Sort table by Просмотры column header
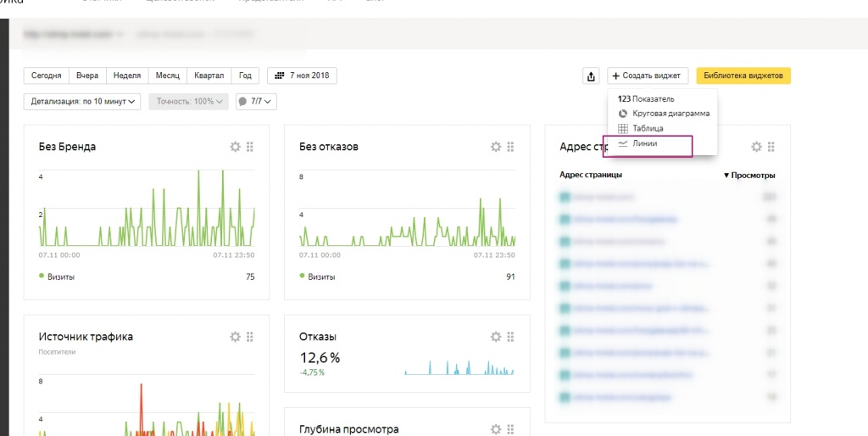868x436 pixels. coord(749,176)
